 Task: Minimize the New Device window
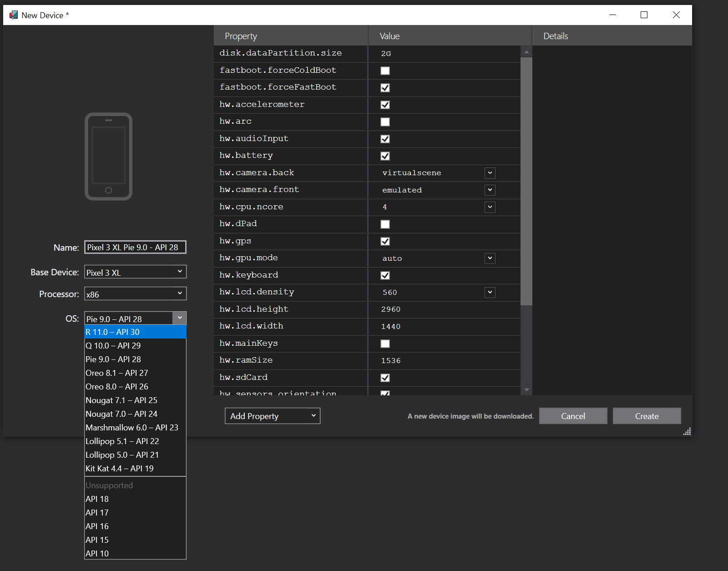click(613, 15)
